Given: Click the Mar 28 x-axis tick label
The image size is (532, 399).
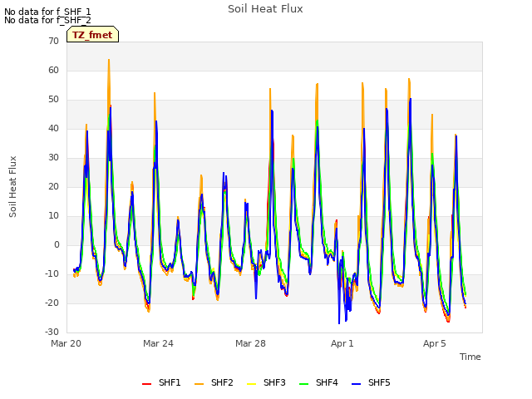Looking at the screenshot, I should pyautogui.click(x=250, y=343).
